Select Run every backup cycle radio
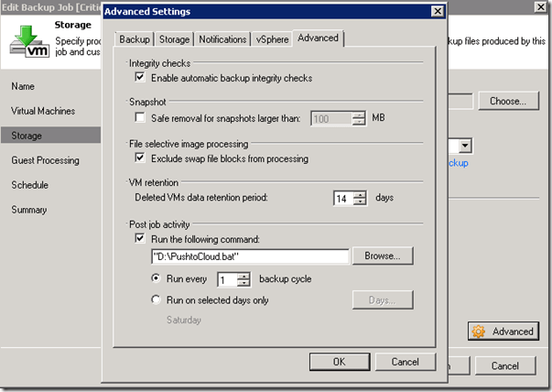The image size is (552, 392). pos(157,278)
